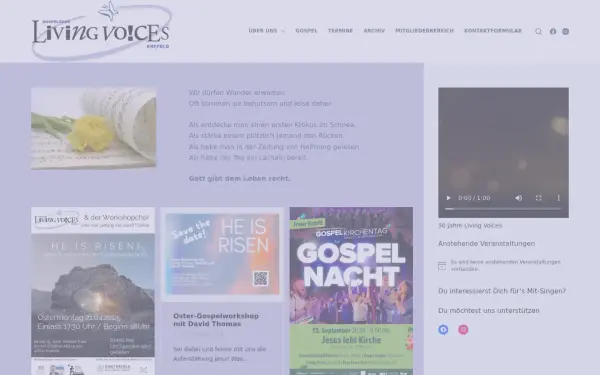This screenshot has width=600, height=375.
Task: Click 'Du möchtest uns unterstützen' link
Action: coord(489,310)
